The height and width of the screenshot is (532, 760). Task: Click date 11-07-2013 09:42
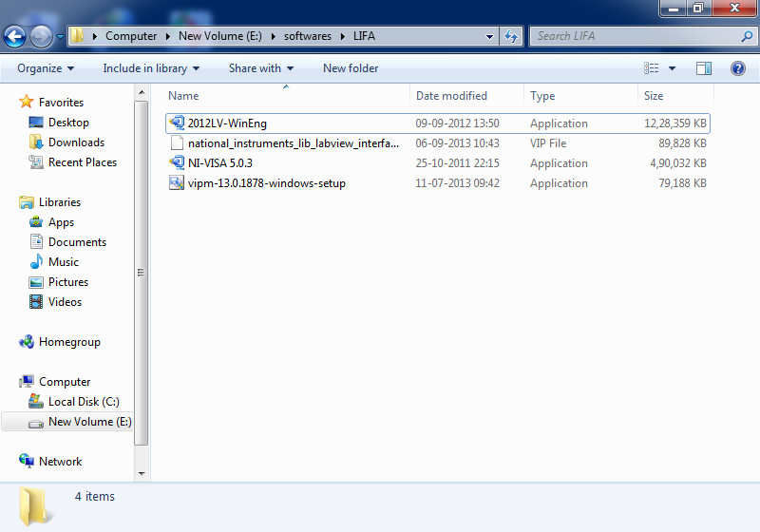(x=457, y=183)
